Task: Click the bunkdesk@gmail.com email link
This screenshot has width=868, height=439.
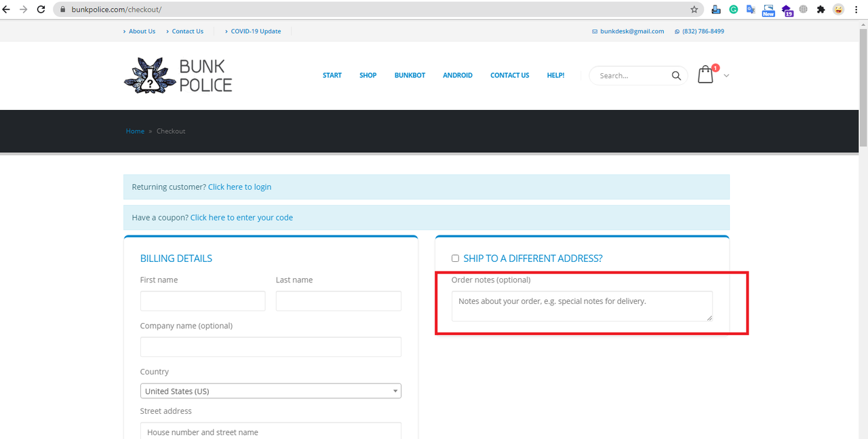Action: tap(632, 31)
